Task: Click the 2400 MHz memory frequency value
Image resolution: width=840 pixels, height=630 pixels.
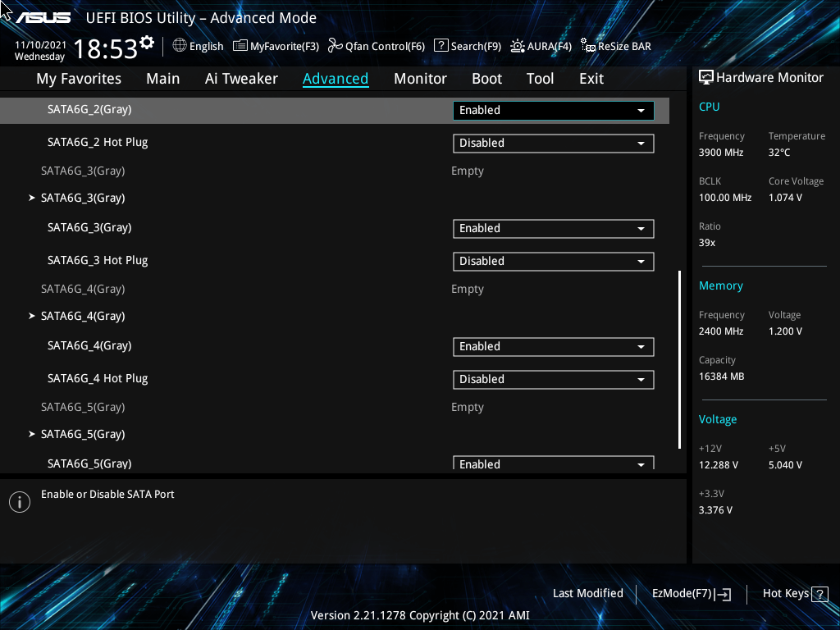Action: [720, 331]
